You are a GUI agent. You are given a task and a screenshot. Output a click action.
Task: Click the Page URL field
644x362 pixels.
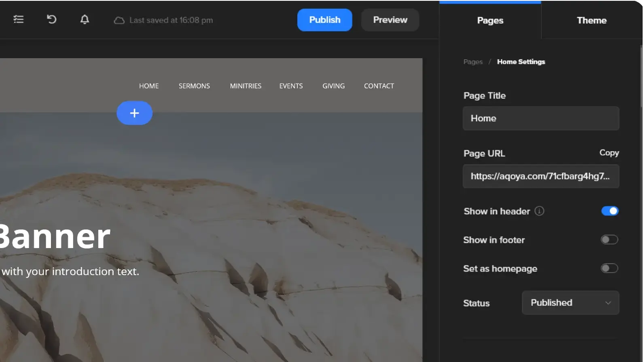[541, 176]
